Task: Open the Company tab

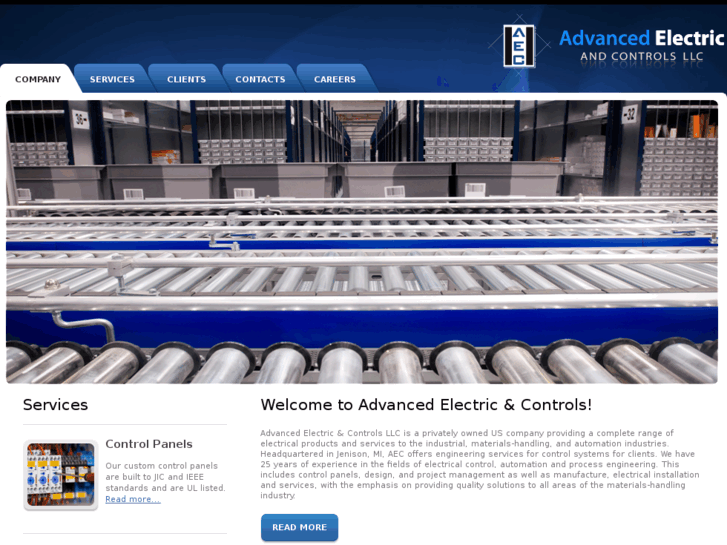Action: tap(38, 79)
